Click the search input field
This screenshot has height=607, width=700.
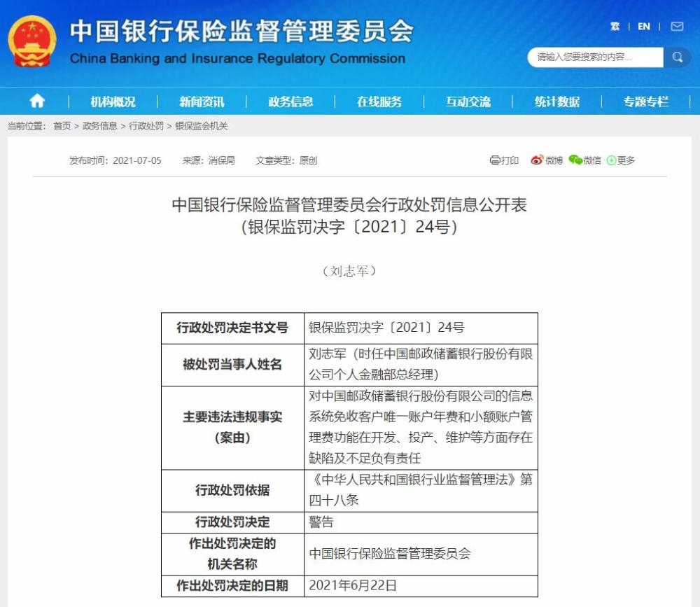tap(594, 57)
